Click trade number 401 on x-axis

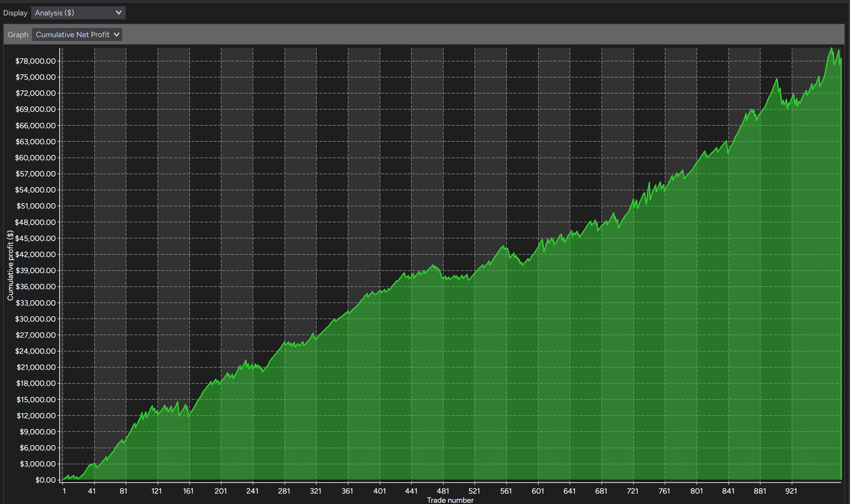pyautogui.click(x=379, y=491)
